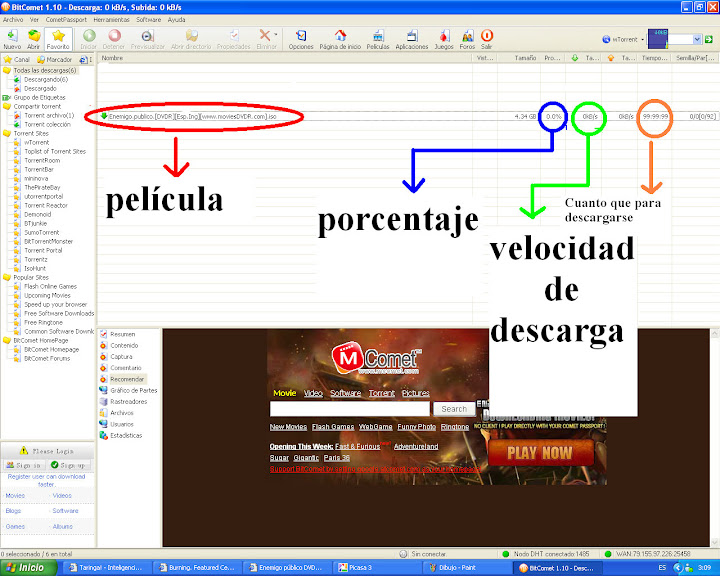Click the PLAY NOW banner button
Image resolution: width=720 pixels, height=576 pixels.
540,453
